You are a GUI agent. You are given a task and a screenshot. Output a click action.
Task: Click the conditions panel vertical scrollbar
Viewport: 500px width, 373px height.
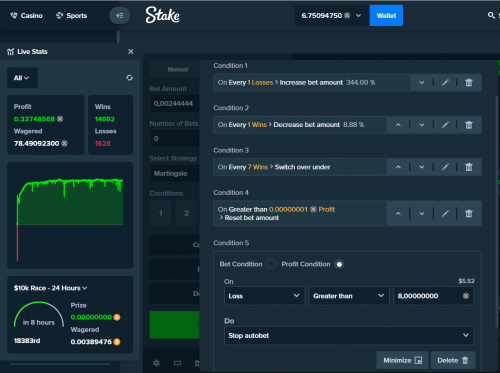point(497,212)
